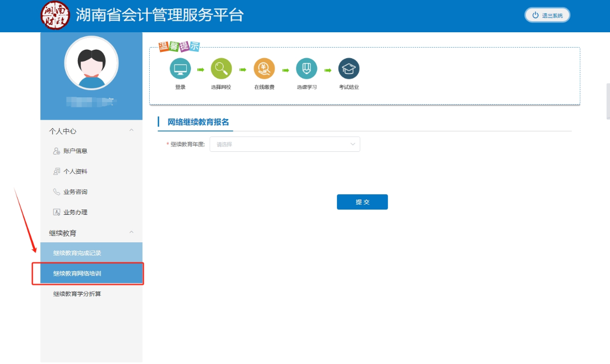
Task: Select the 选择网校 magnifier icon
Action: coord(222,68)
